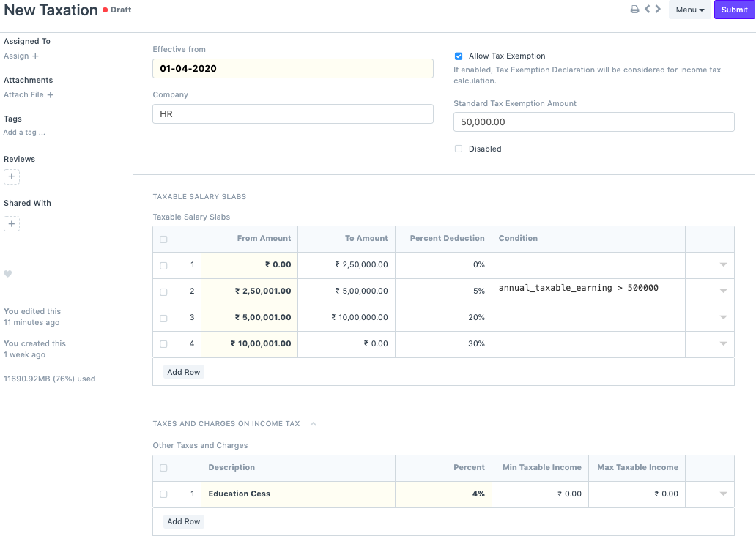Image resolution: width=756 pixels, height=536 pixels.
Task: Go to previous document arrow
Action: 648,10
